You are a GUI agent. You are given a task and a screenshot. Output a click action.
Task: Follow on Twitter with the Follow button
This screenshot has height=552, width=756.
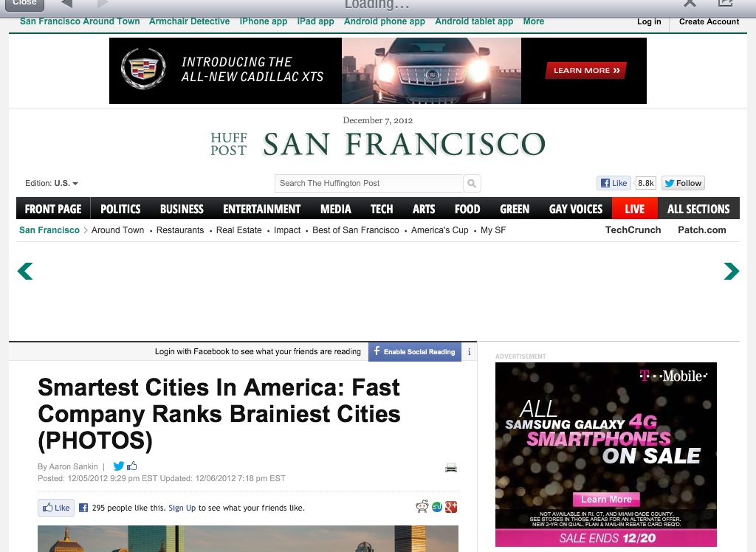pyautogui.click(x=683, y=183)
